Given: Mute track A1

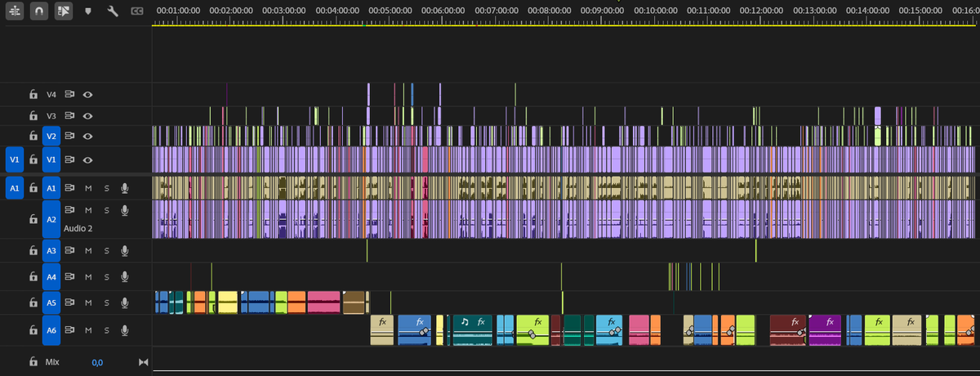Looking at the screenshot, I should tap(88, 188).
